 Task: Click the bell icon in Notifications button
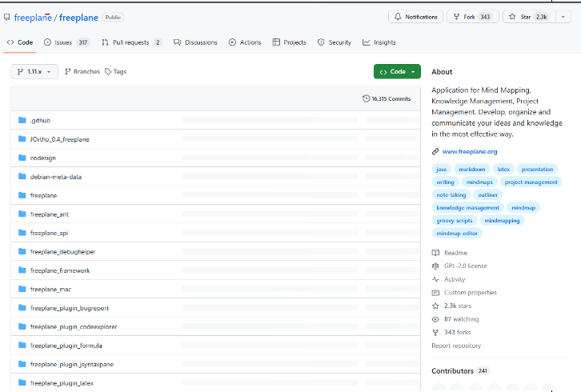click(x=397, y=17)
